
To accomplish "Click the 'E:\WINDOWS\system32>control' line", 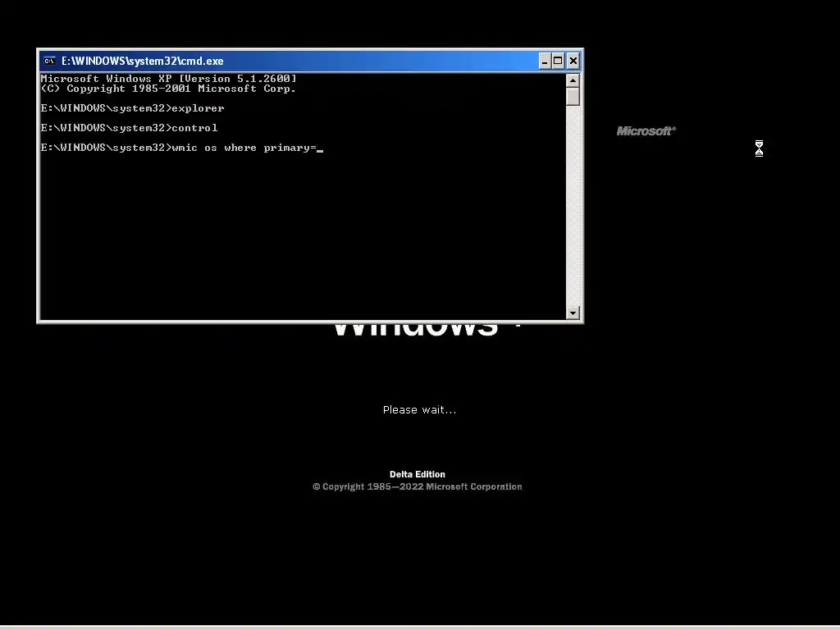I will 129,128.
